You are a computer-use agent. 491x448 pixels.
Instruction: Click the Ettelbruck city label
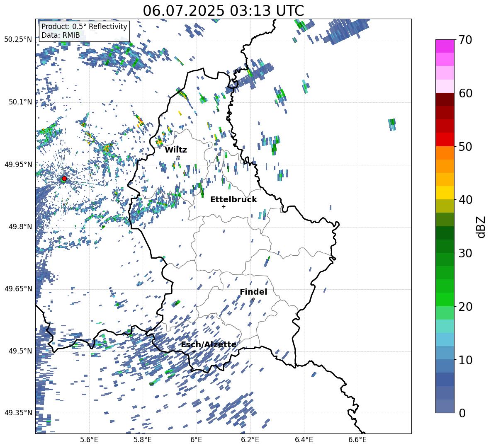233,200
